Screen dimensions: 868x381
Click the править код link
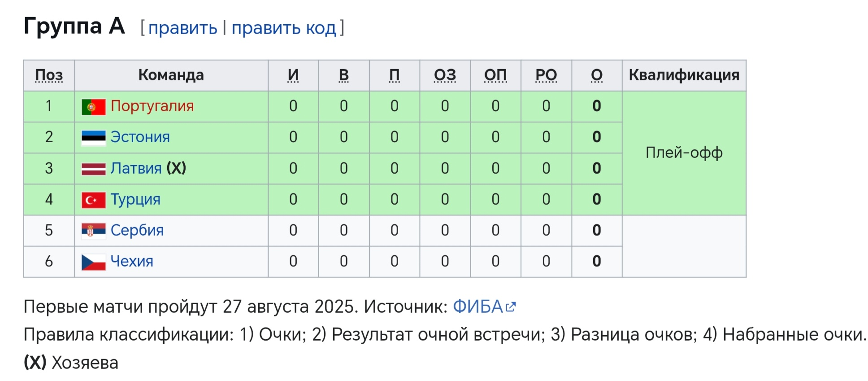pos(284,28)
